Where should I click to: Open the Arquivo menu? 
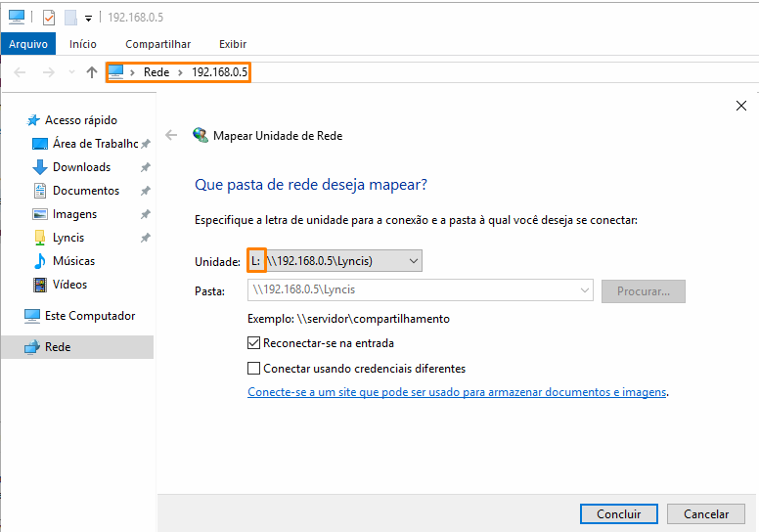[28, 44]
